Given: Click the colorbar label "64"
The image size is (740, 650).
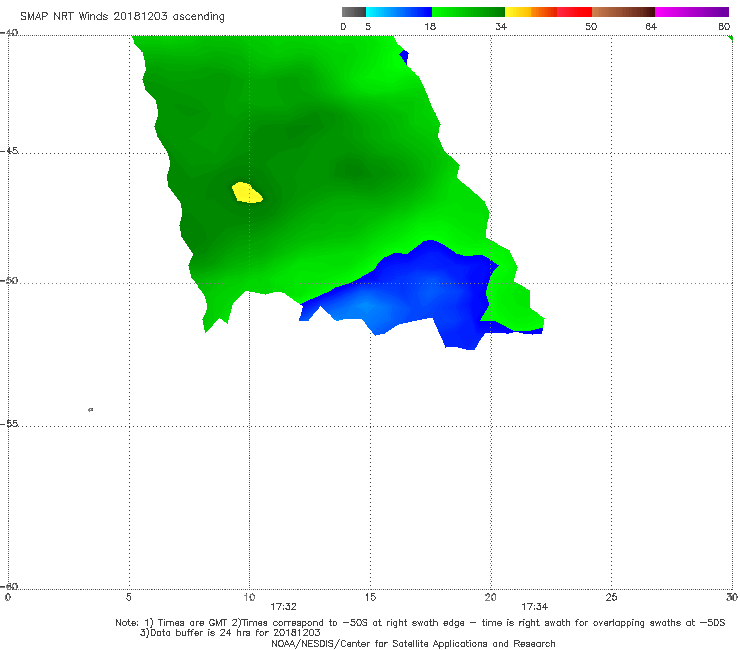Looking at the screenshot, I should tap(651, 27).
